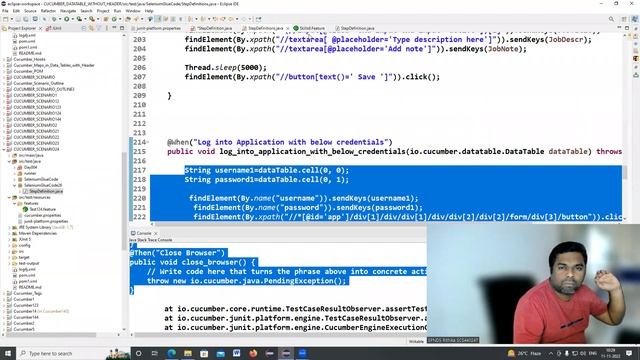Viewport: 640px width, 360px height.
Task: Click the Save toolbar icon
Action: [18, 19]
